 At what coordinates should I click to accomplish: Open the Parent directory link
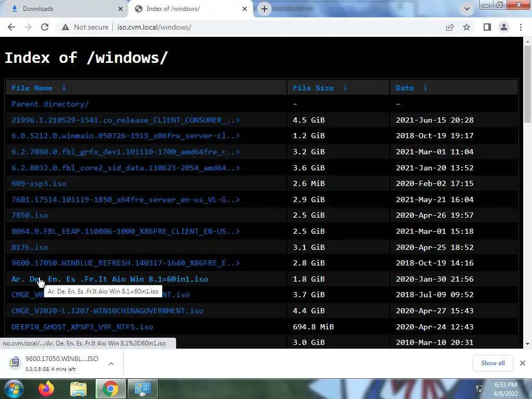[50, 104]
